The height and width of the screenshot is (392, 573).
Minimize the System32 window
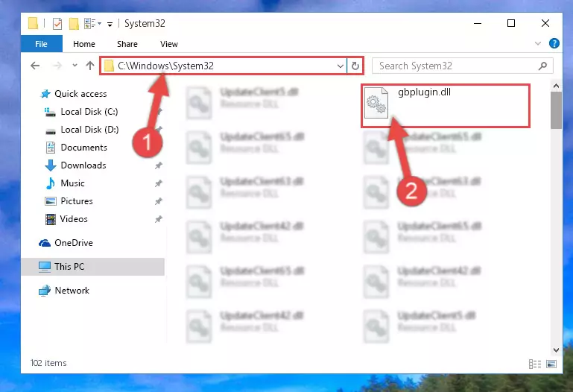(478, 23)
